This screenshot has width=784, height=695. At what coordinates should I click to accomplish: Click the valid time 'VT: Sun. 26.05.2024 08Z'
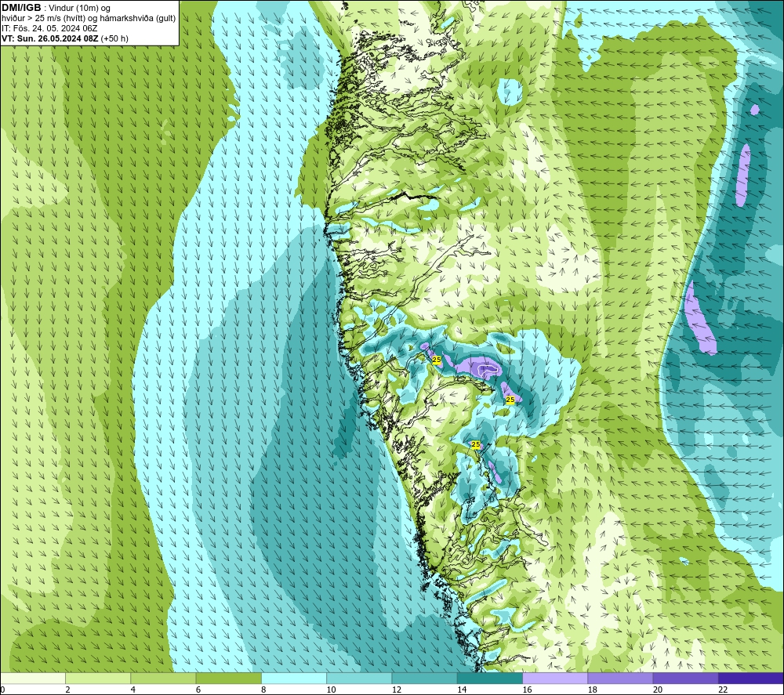click(x=50, y=38)
